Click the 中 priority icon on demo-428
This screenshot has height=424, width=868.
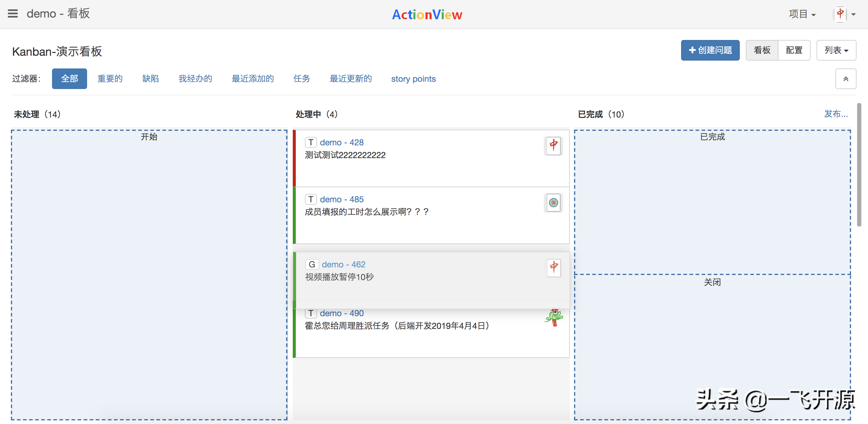click(x=553, y=146)
